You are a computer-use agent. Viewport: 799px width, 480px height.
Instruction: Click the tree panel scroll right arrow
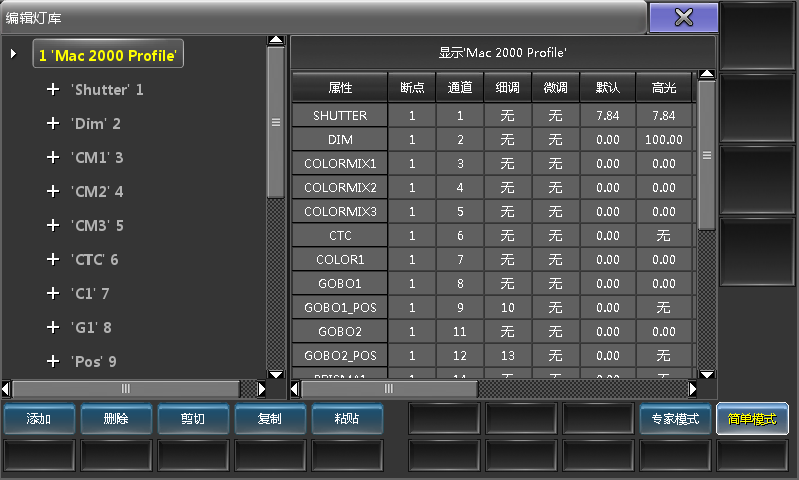261,389
